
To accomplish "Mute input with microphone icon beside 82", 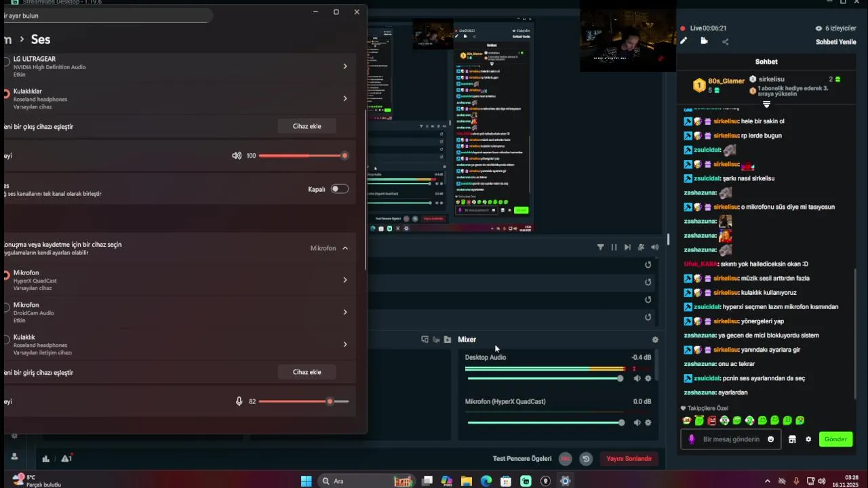I will 239,401.
